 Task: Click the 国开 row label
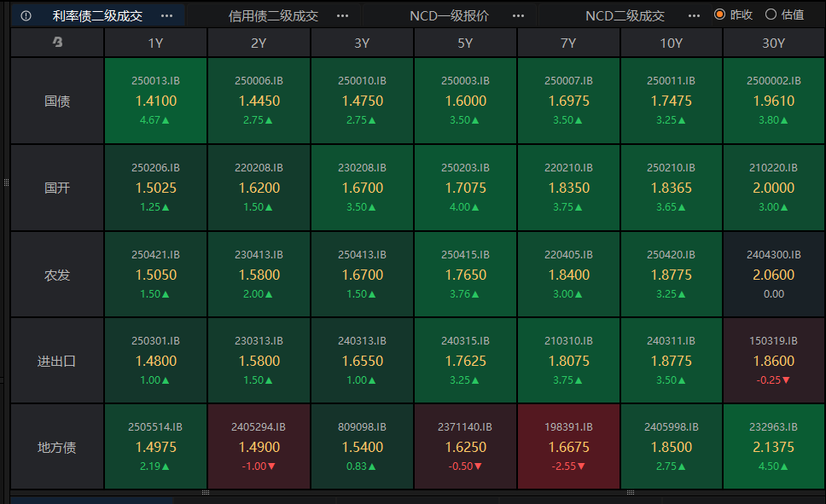[x=57, y=188]
